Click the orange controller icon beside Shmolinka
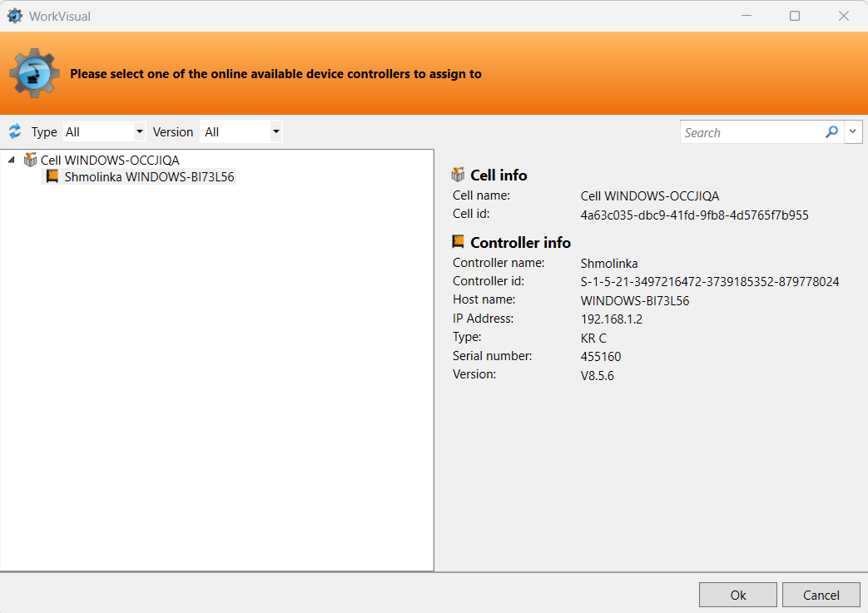The width and height of the screenshot is (868, 613). (52, 176)
